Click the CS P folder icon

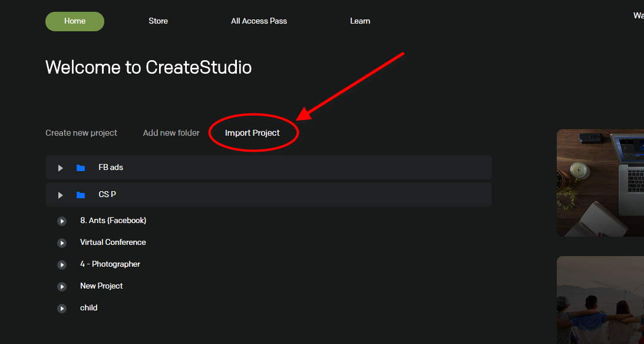[81, 195]
